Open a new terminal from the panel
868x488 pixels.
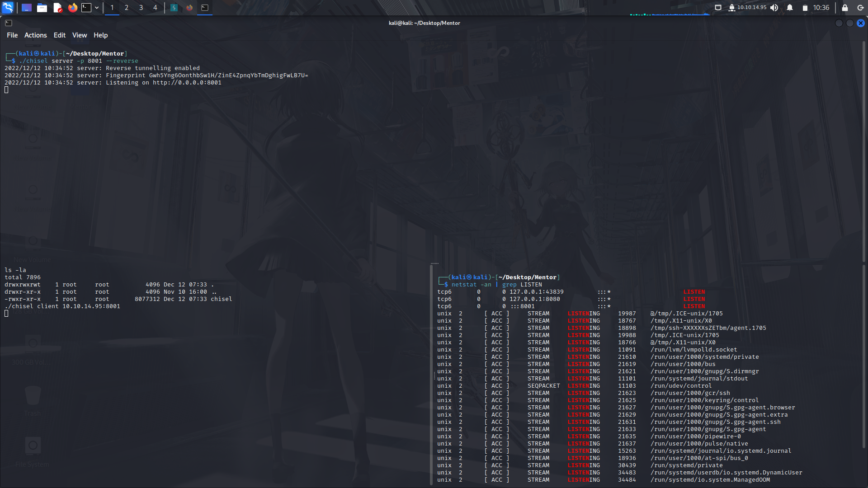point(86,8)
